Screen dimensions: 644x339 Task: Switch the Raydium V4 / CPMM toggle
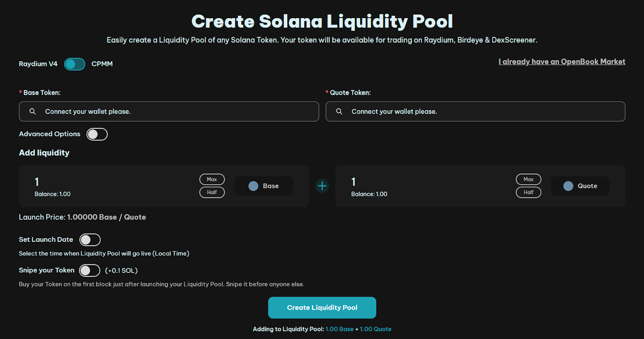coord(74,64)
